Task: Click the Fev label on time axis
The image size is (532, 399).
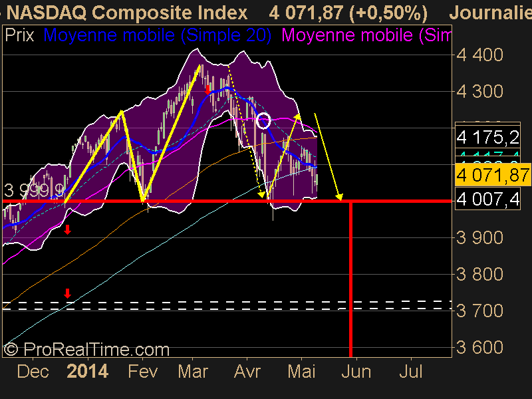Action: pos(142,372)
